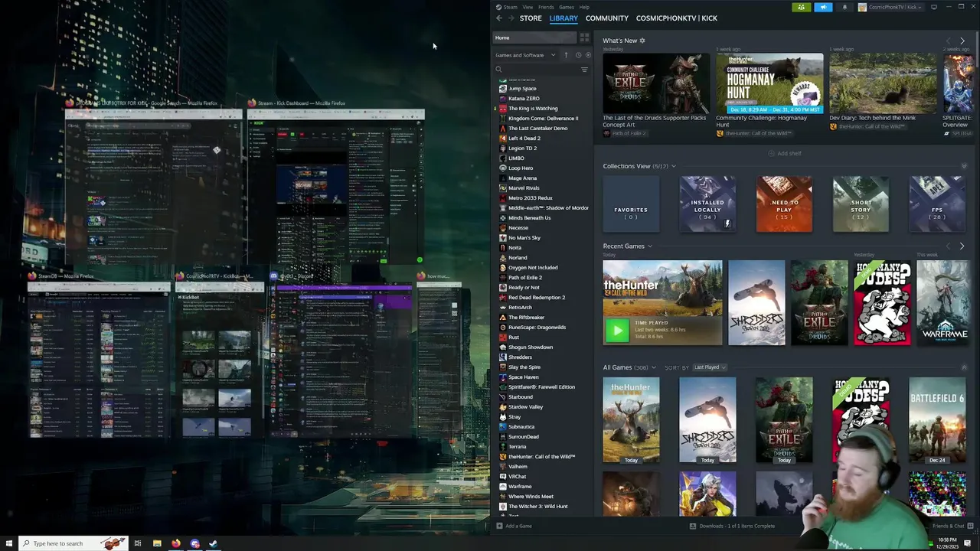
Task: Open the Collections View dropdown chevron
Action: coord(674,166)
